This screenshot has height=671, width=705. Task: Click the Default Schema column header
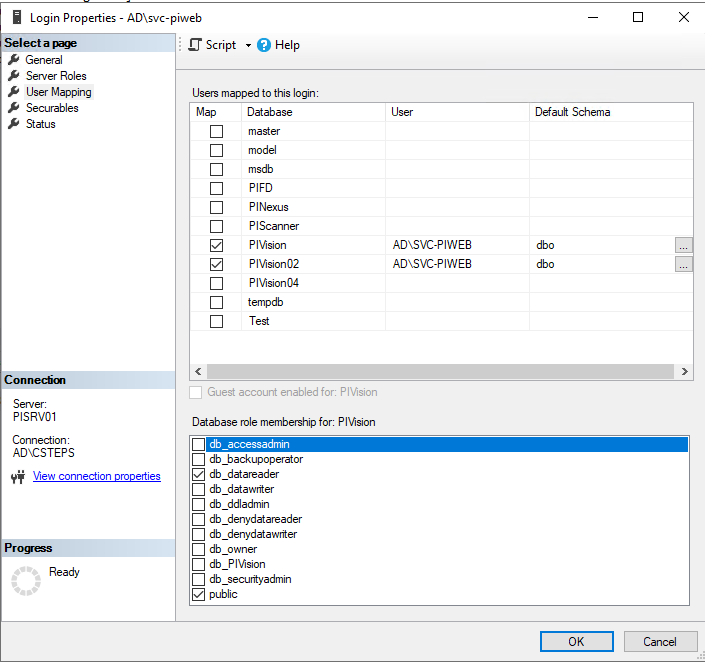tap(611, 112)
